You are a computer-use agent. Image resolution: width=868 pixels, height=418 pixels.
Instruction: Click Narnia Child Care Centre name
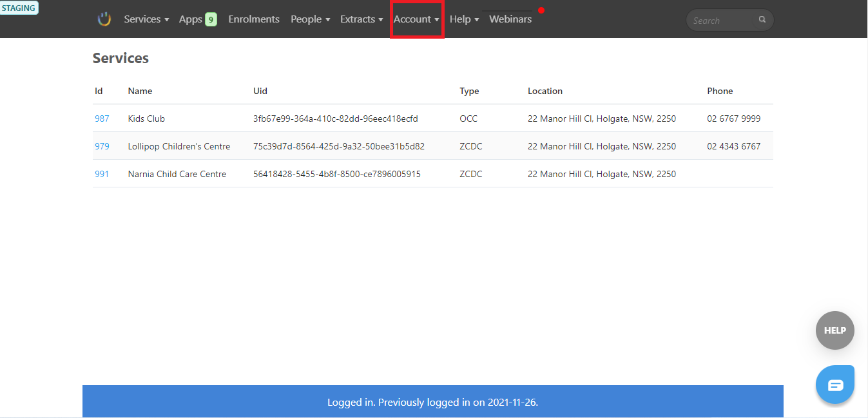point(177,174)
